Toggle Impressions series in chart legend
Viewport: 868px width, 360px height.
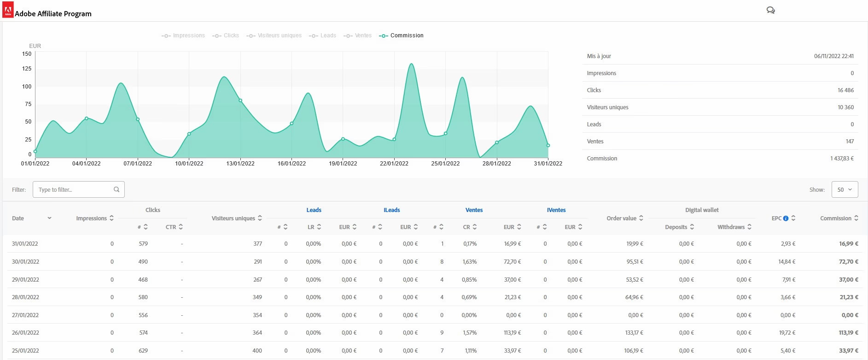[x=183, y=35]
